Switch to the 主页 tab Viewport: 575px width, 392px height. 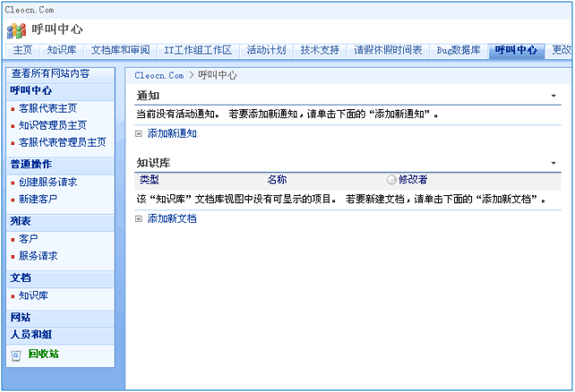[22, 50]
